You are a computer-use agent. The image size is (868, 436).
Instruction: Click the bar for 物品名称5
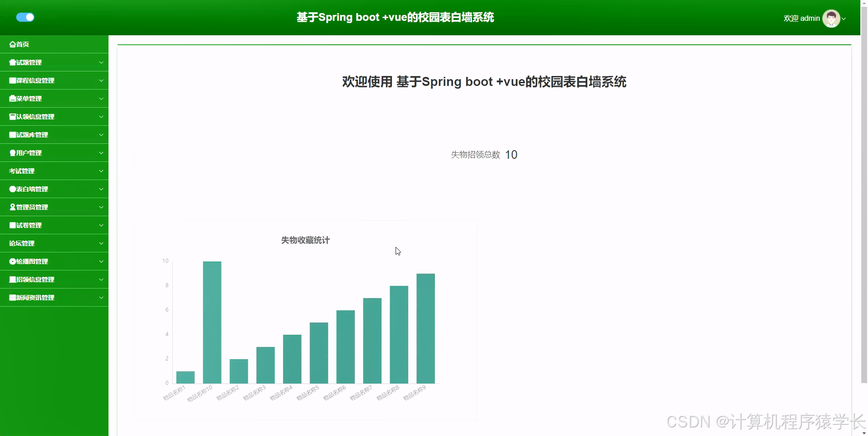[319, 353]
